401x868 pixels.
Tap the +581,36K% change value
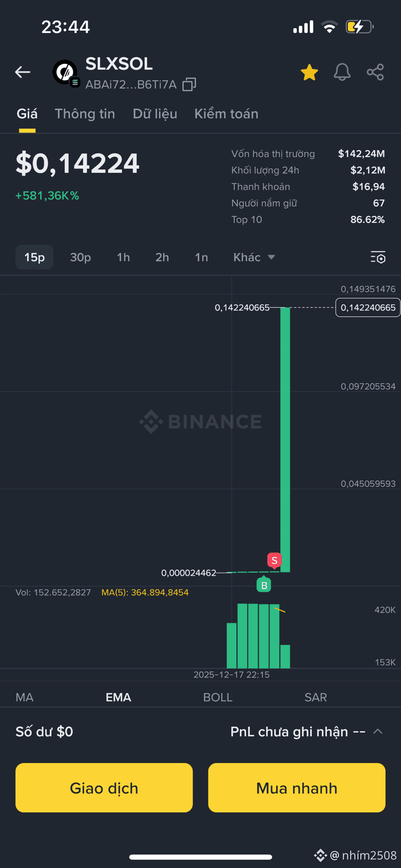coord(47,196)
